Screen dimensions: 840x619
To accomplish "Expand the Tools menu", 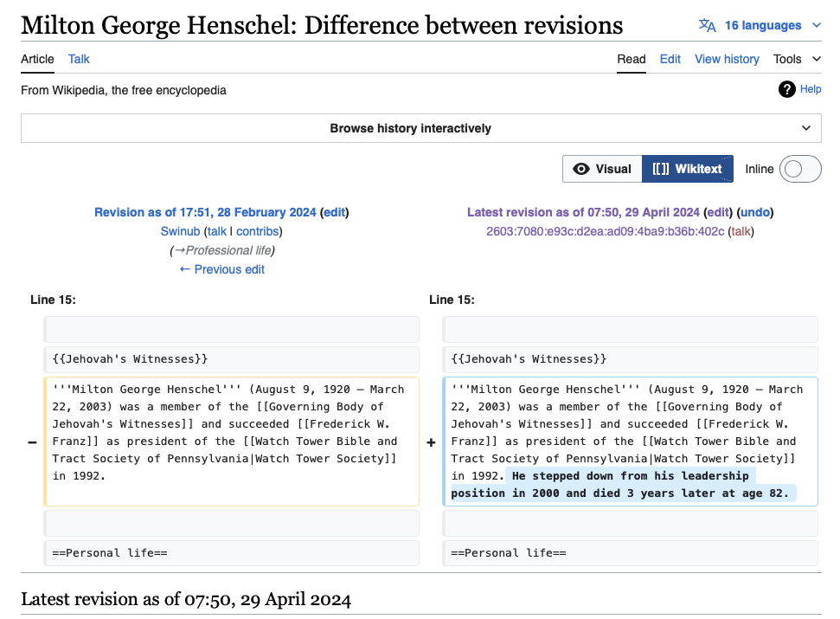I will 797,59.
